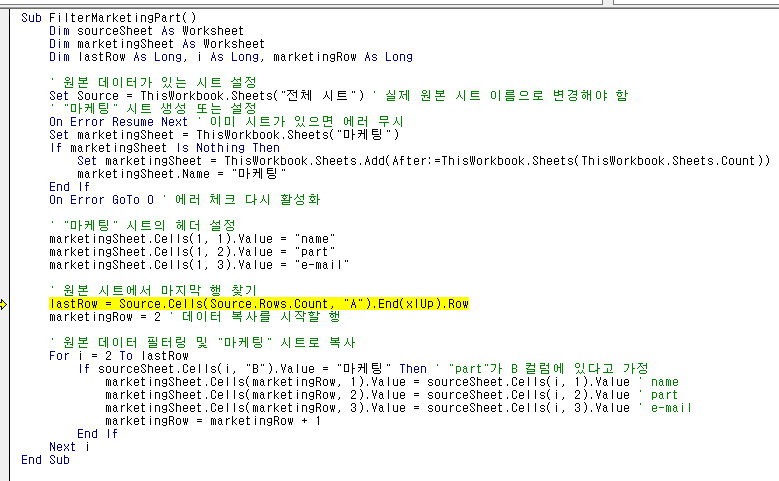Click the line with the ' part comment
Viewport: 779px width, 481px height.
coord(391,395)
